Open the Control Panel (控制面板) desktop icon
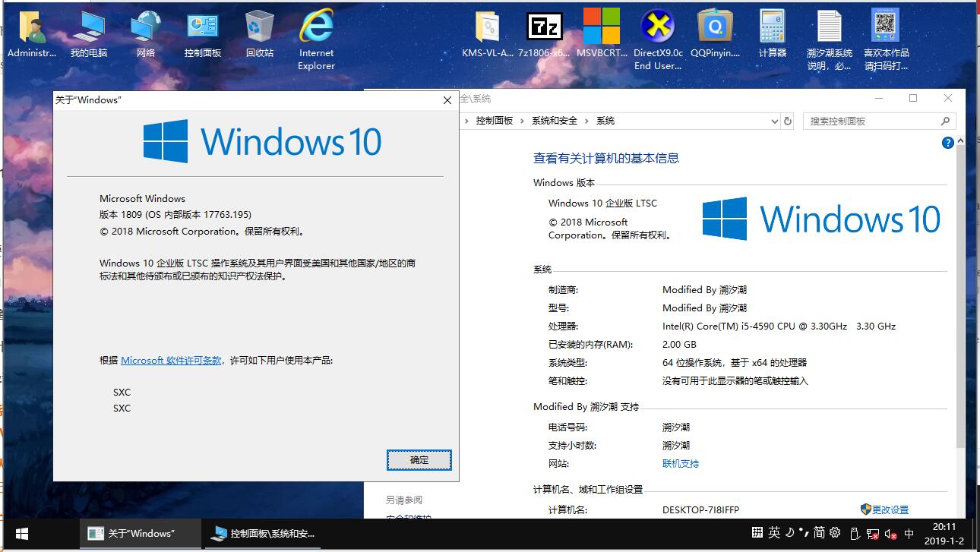The height and width of the screenshot is (552, 980). tap(203, 28)
